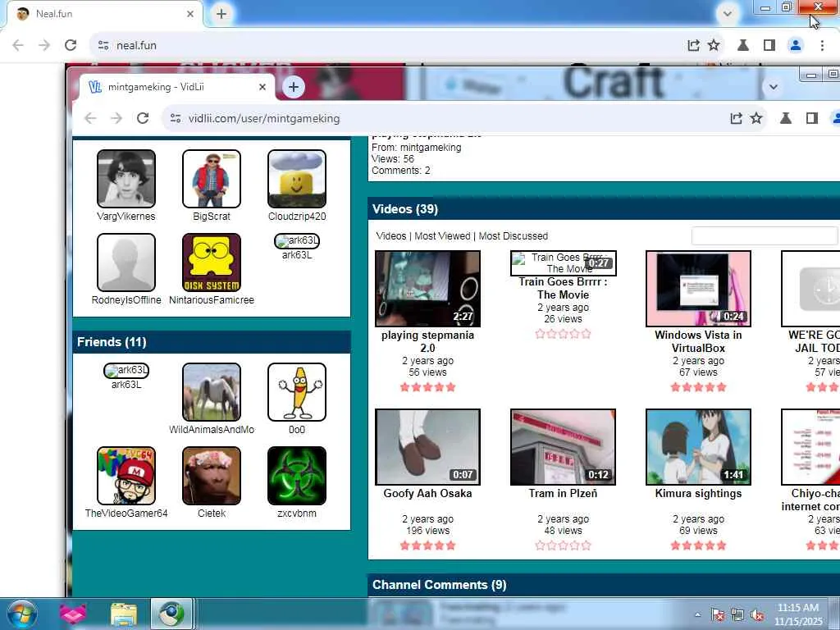
Task: Open 0o0 banana avatar
Action: tap(297, 392)
